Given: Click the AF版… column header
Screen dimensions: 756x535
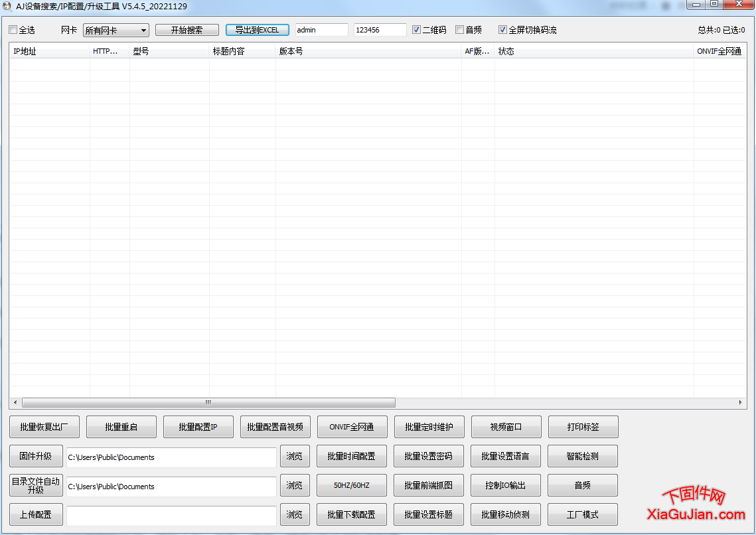Looking at the screenshot, I should [x=478, y=51].
